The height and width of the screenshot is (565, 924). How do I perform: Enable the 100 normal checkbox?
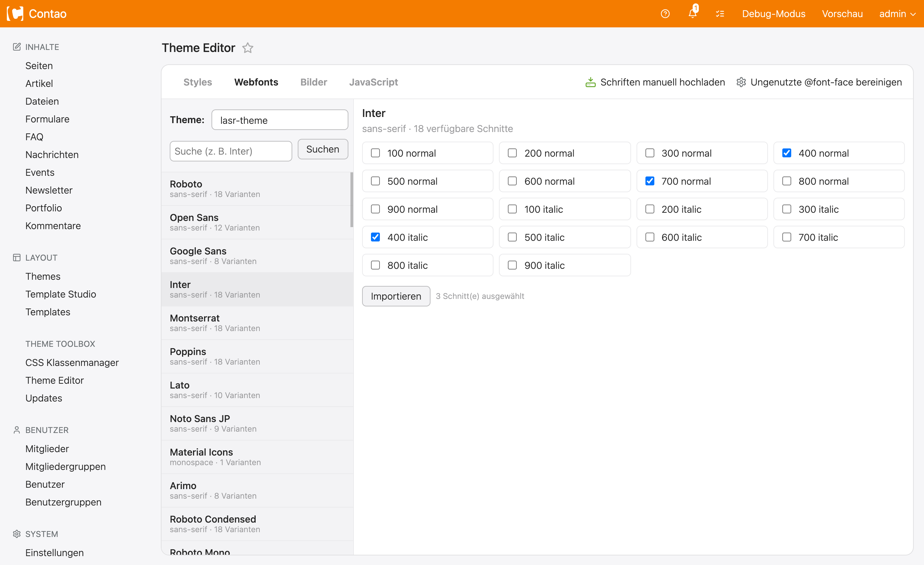[x=375, y=153]
